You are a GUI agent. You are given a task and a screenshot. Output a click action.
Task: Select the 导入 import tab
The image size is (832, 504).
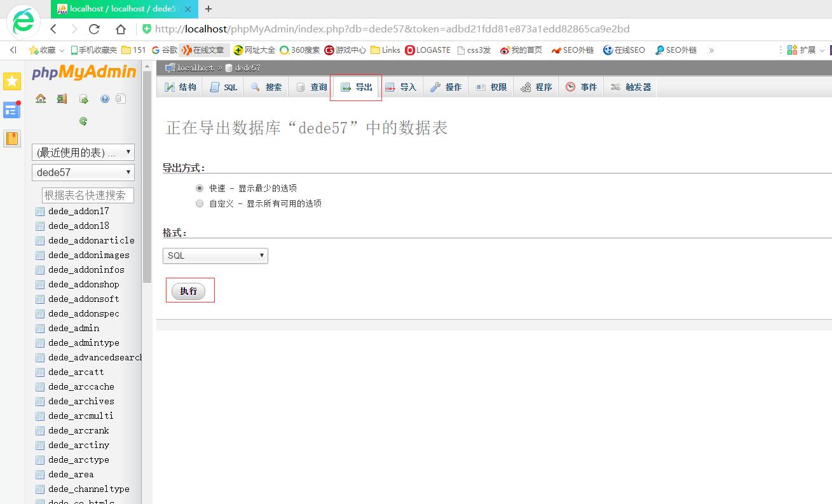pos(400,87)
